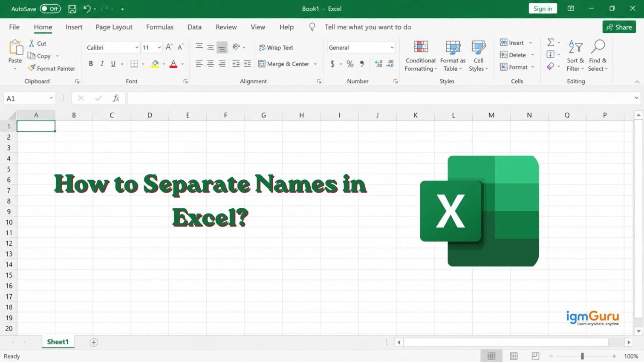Expand Merge & Center options arrow
Image resolution: width=644 pixels, height=362 pixels.
315,64
